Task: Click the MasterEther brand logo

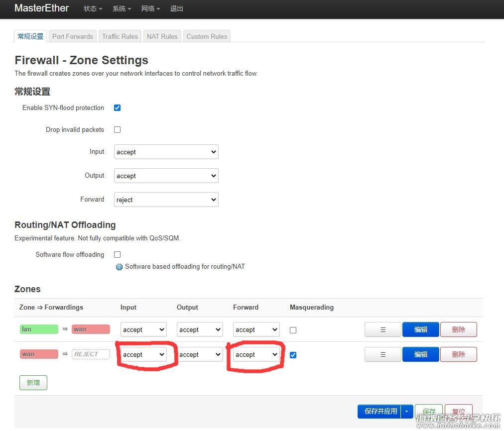Action: (42, 8)
